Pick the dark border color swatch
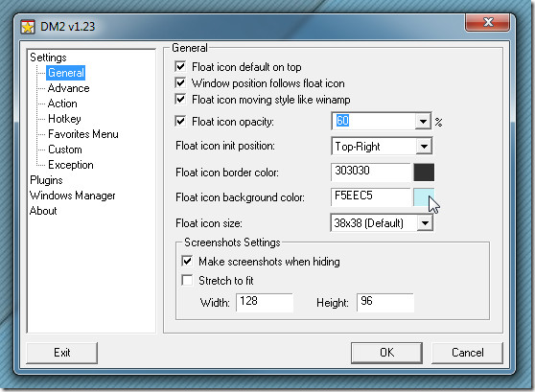The height and width of the screenshot is (392, 535). click(x=424, y=172)
